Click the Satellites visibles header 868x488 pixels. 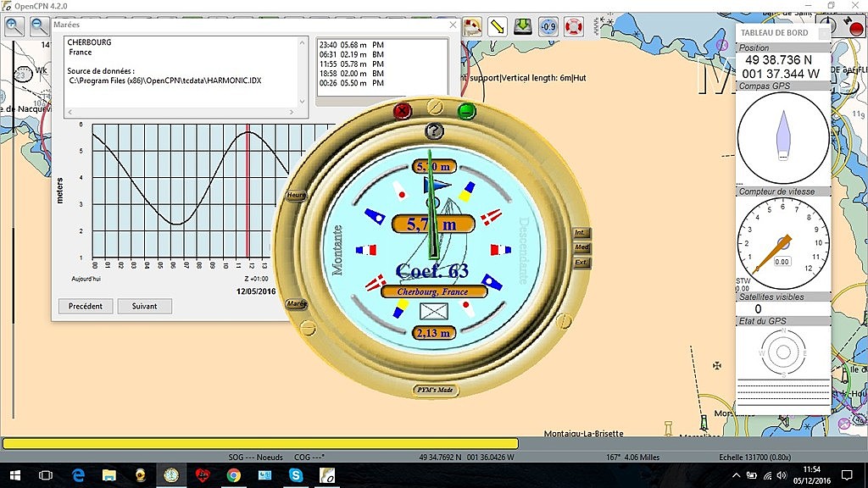point(783,297)
